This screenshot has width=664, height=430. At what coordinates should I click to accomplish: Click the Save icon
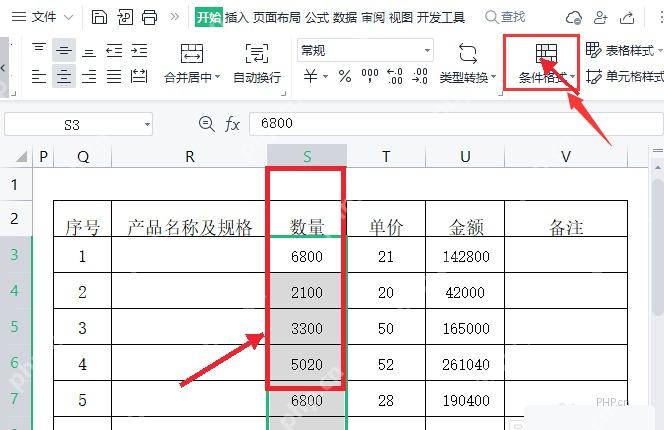tap(99, 17)
